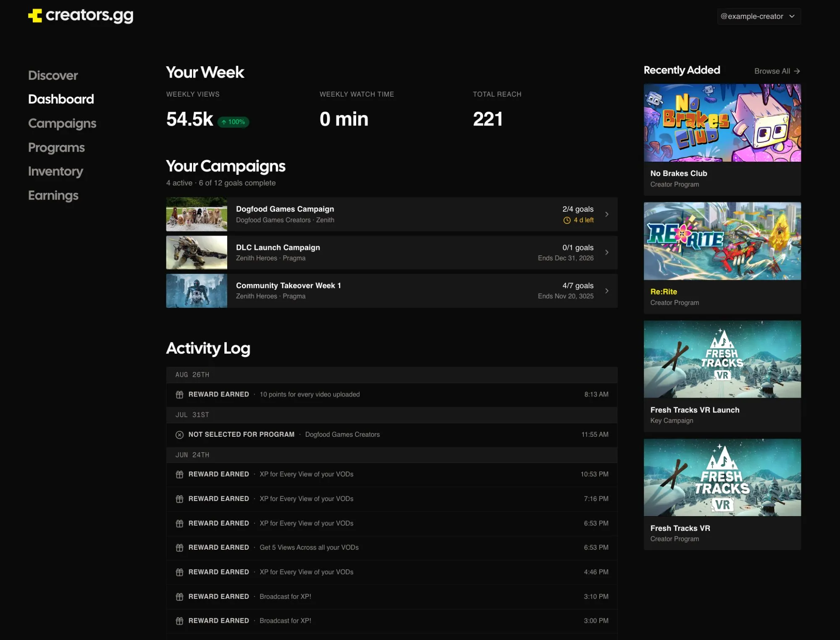Click the Browse All arrow icon
The image size is (840, 640).
[x=797, y=71]
